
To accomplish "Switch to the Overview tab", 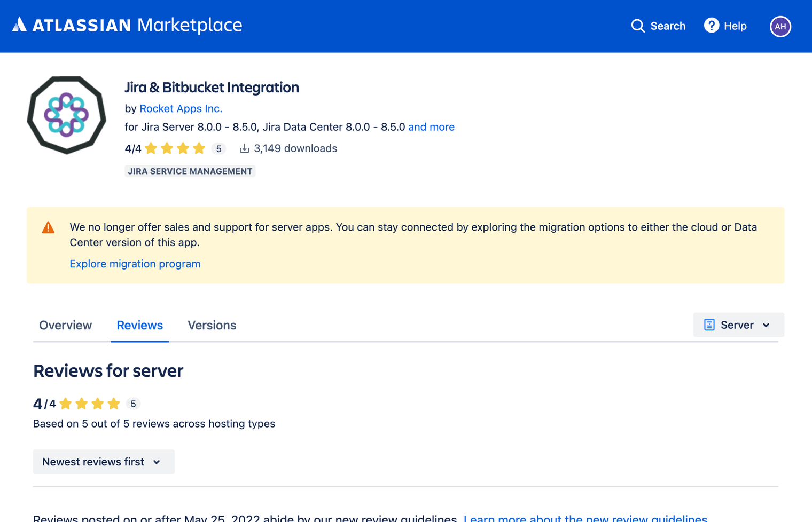I will (x=65, y=325).
